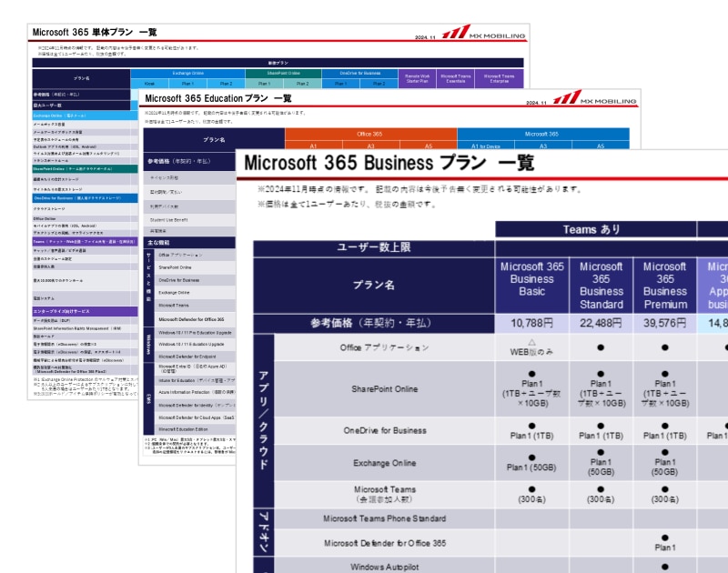728x573 pixels.
Task: Click the "プラン名" header in the Education sheet
Action: (x=214, y=140)
